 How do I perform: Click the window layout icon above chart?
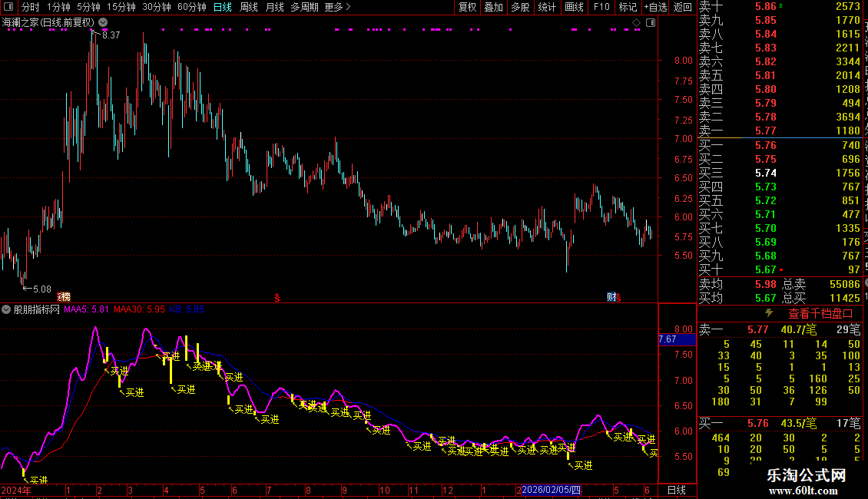click(x=651, y=22)
